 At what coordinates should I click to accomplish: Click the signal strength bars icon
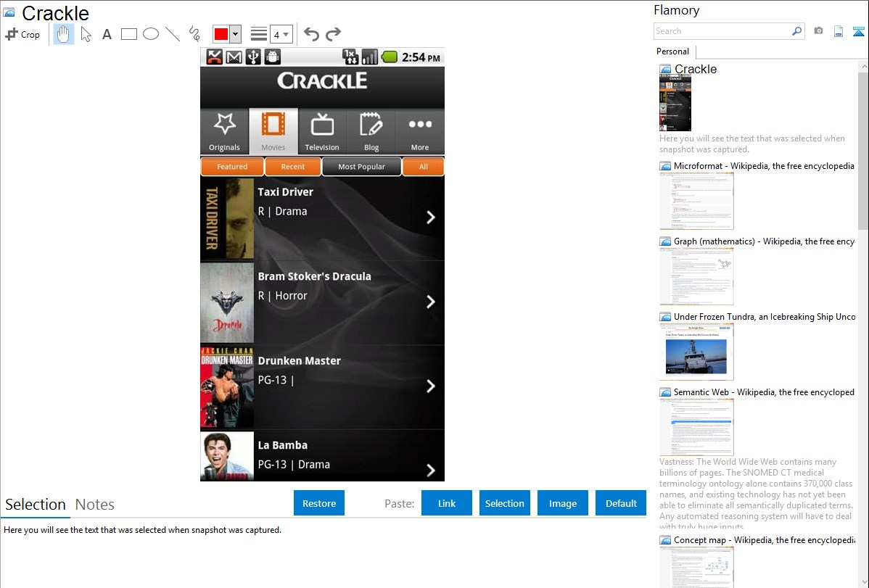click(x=370, y=57)
